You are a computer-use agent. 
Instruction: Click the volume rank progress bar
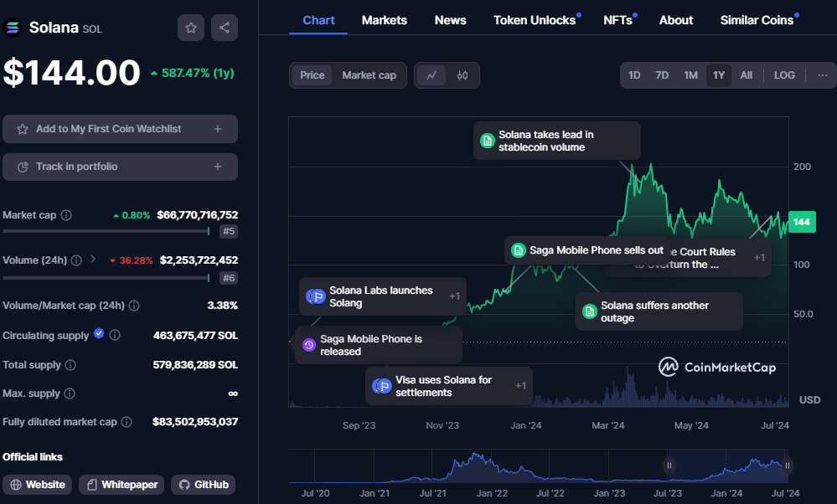point(106,278)
